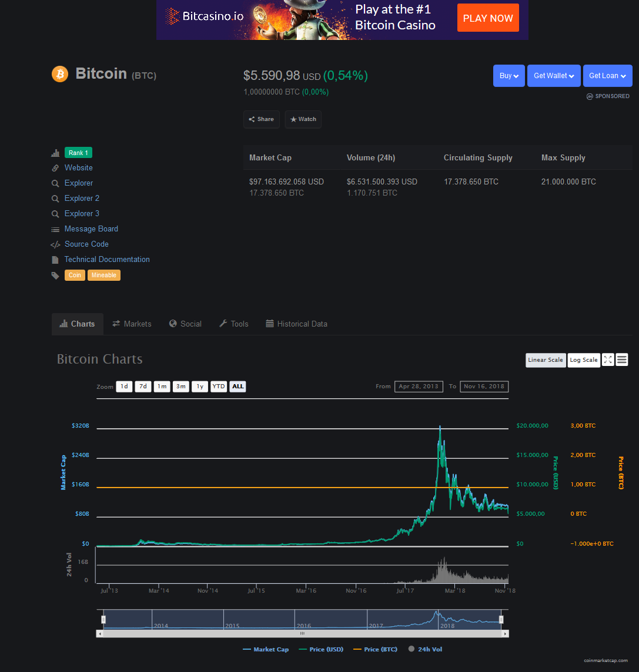Click the left navigator range handle

[x=103, y=620]
